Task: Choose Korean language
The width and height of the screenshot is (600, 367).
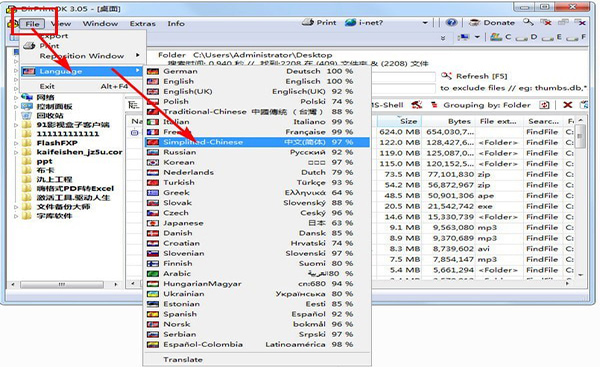Action: pyautogui.click(x=257, y=162)
